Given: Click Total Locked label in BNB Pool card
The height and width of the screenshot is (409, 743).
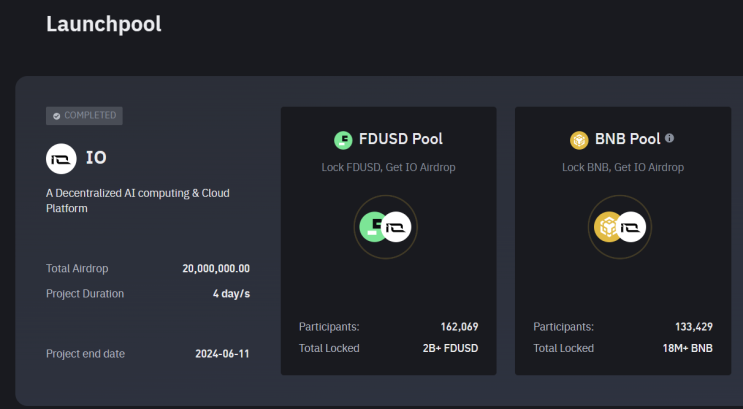Looking at the screenshot, I should (563, 348).
